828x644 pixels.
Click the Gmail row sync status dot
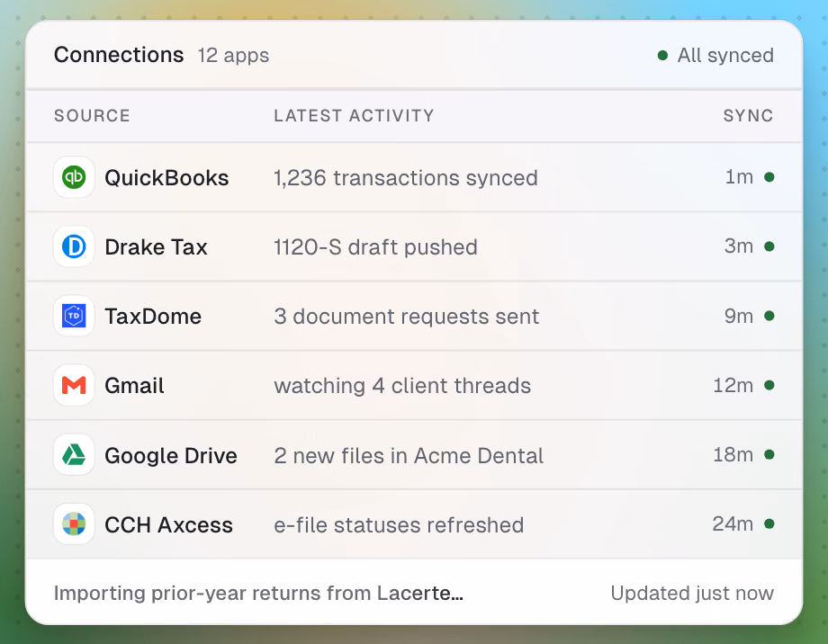coord(769,385)
